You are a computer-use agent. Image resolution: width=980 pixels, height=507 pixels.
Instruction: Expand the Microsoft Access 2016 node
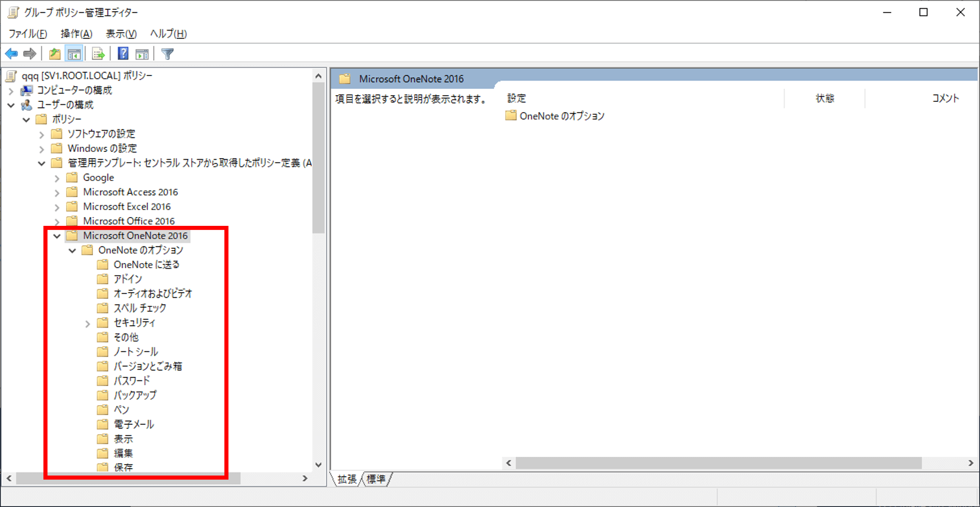coord(57,192)
